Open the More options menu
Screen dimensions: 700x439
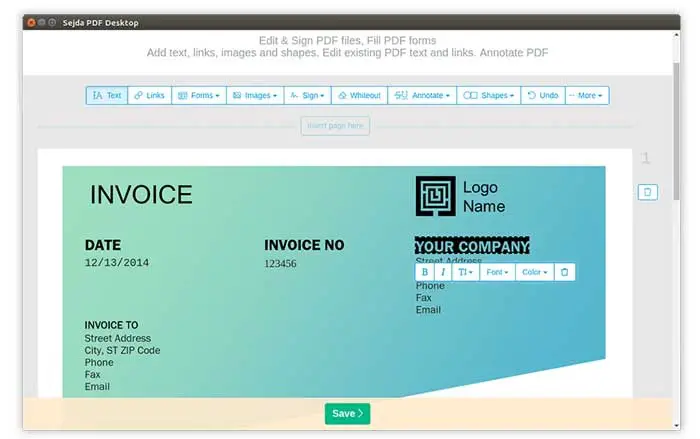587,96
